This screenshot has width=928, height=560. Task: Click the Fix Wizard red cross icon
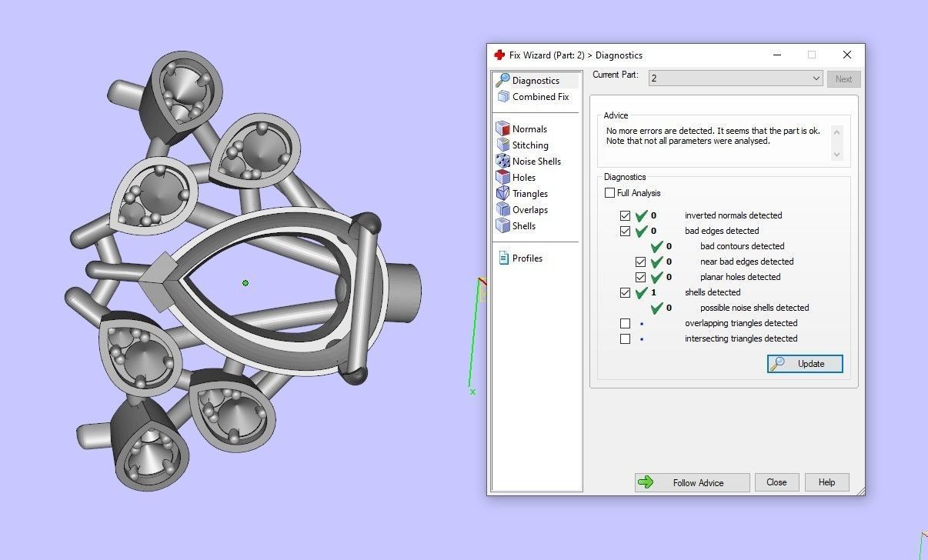point(499,55)
